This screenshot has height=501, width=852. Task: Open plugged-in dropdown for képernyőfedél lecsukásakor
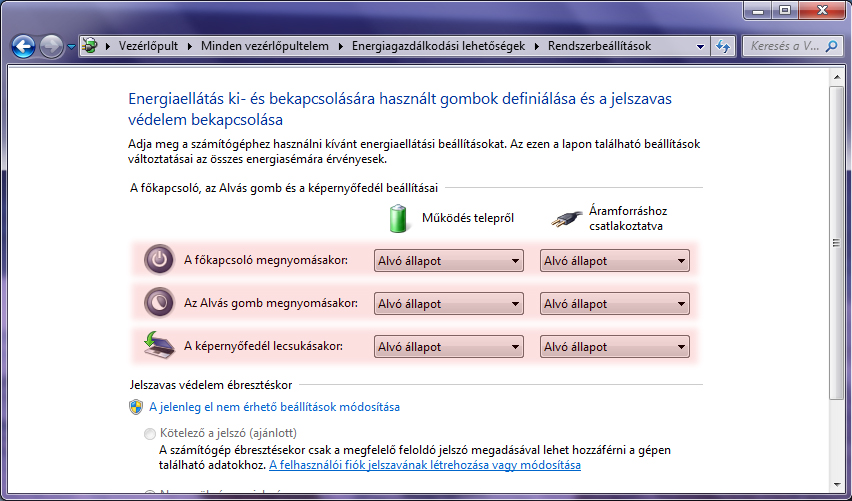[614, 347]
